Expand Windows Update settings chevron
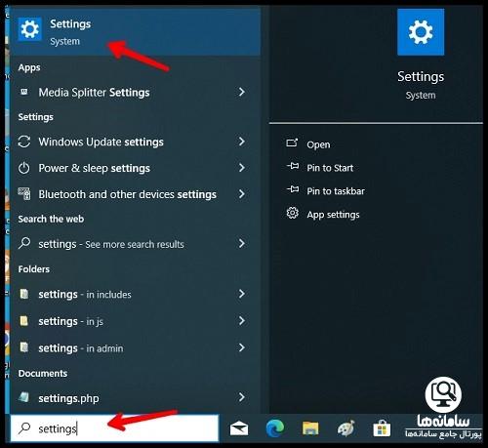The image size is (488, 448). click(242, 142)
